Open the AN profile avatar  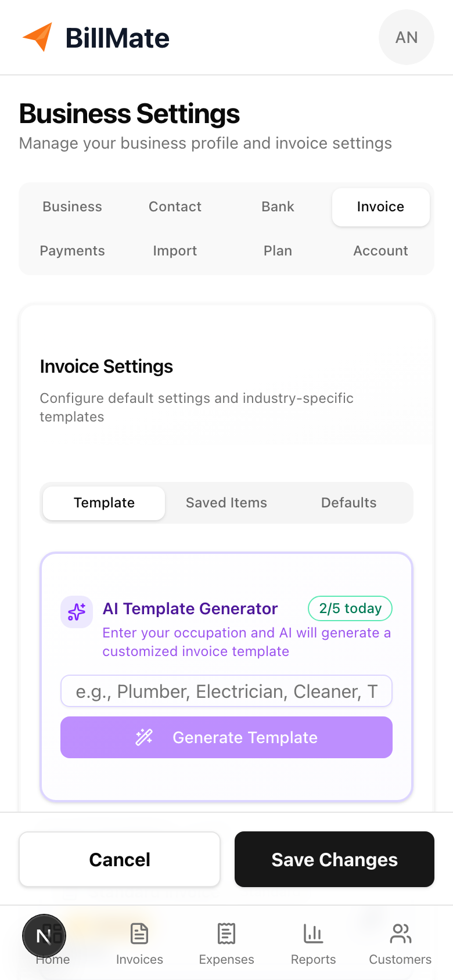pos(406,37)
